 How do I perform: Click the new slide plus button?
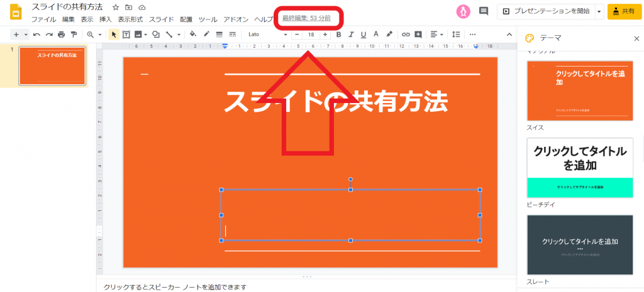(16, 35)
